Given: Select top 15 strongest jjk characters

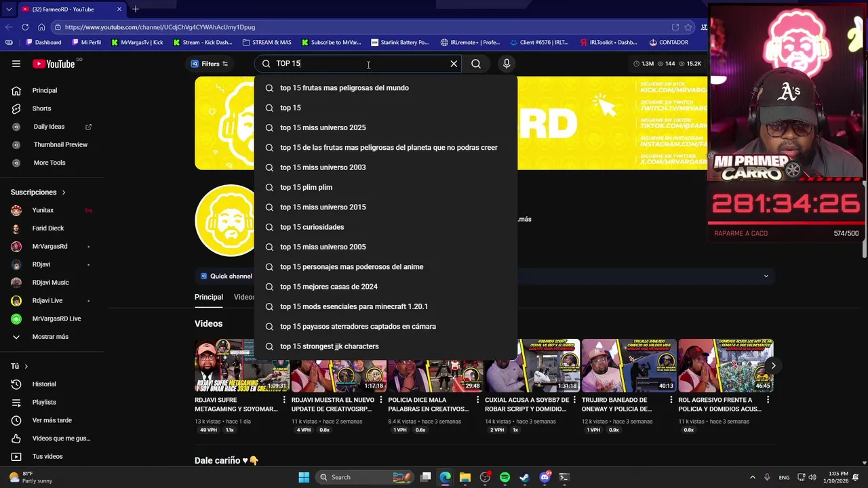Looking at the screenshot, I should tap(385, 346).
